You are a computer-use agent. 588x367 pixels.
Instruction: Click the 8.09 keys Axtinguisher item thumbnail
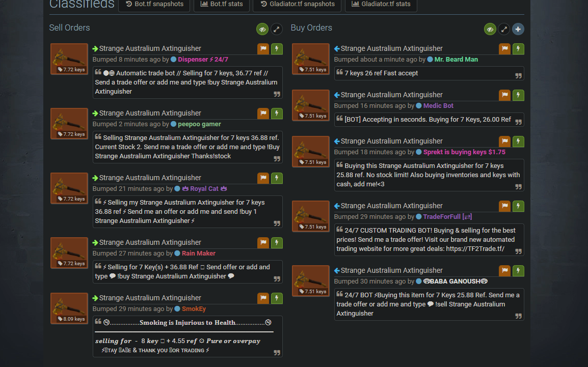point(69,308)
